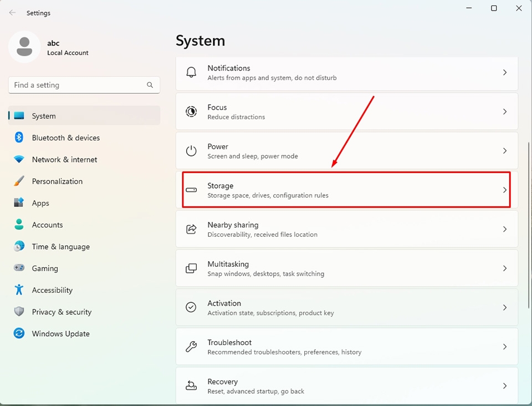Open Multitasking via its chevron
This screenshot has height=406, width=532.
(x=505, y=268)
